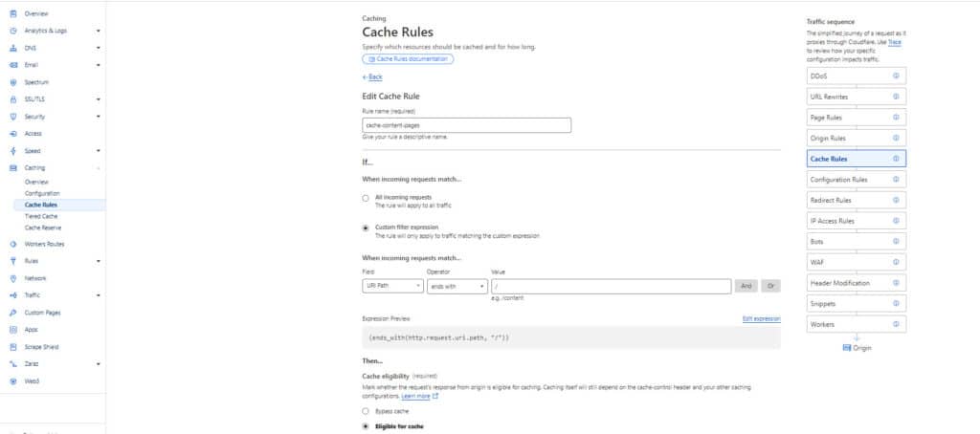Screen dimensions: 980x434
Task: Open Cache Rules documentation link
Action: [x=408, y=58]
